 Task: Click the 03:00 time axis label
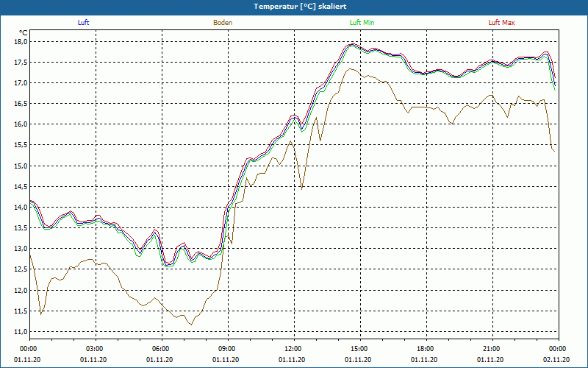point(96,349)
